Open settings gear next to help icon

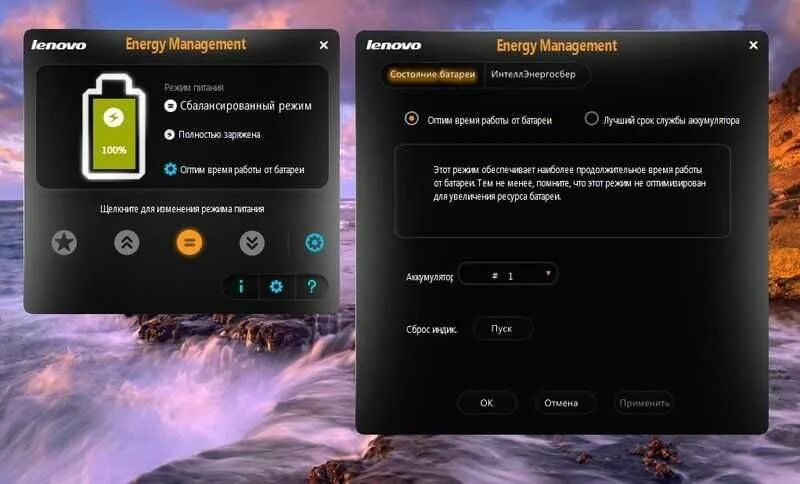point(276,287)
